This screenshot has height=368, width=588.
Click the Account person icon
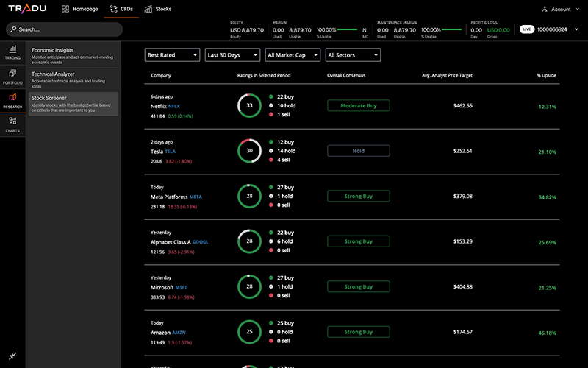point(545,9)
